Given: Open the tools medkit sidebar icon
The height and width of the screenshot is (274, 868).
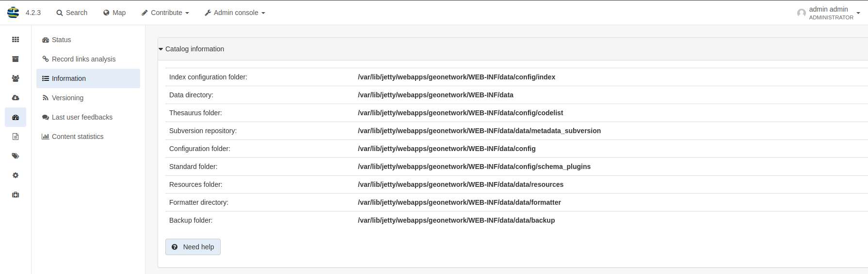Looking at the screenshot, I should [x=16, y=195].
